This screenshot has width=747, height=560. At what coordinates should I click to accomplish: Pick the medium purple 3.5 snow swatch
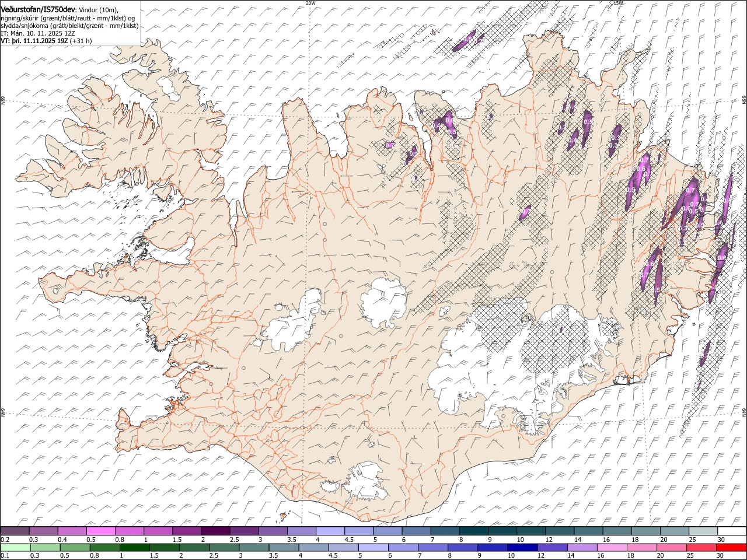[302, 531]
